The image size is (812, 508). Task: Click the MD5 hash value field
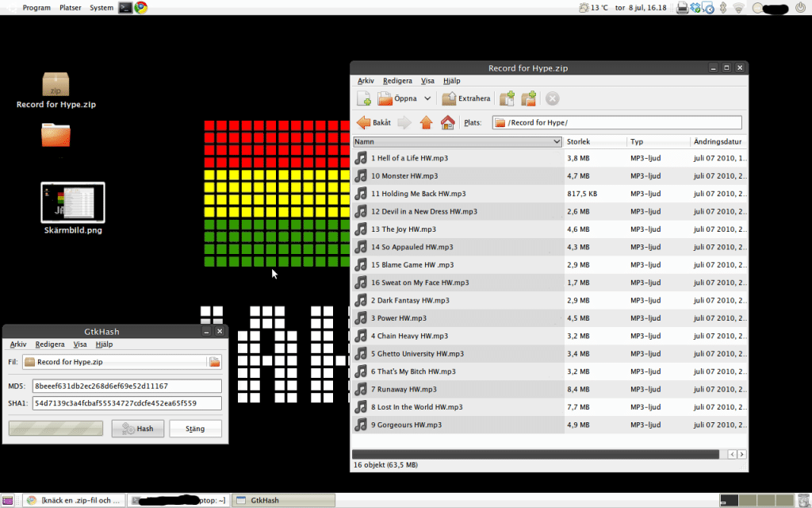(x=127, y=386)
